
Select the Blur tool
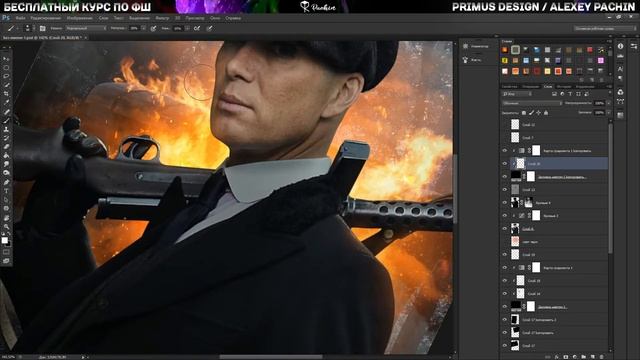click(6, 164)
